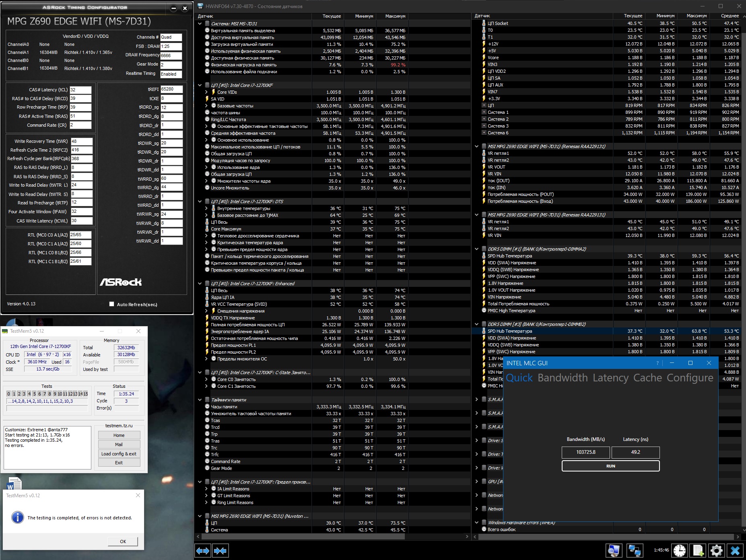746x560 pixels.
Task: Click the lightning icon beside Vcore
Action: (x=484, y=58)
